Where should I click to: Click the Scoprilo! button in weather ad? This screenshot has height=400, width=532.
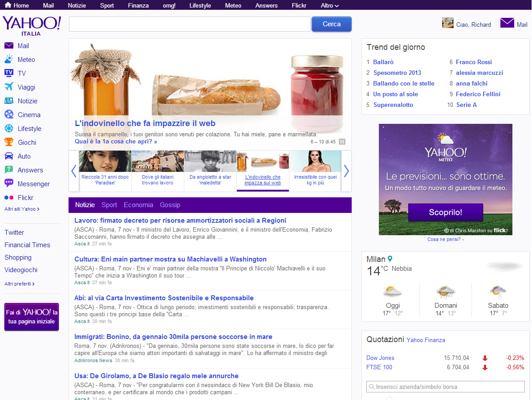(x=445, y=212)
